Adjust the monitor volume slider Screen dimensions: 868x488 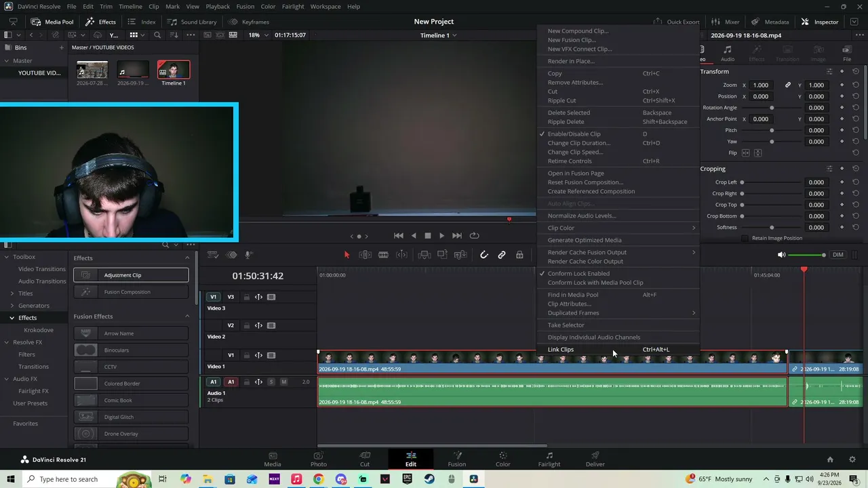(808, 255)
